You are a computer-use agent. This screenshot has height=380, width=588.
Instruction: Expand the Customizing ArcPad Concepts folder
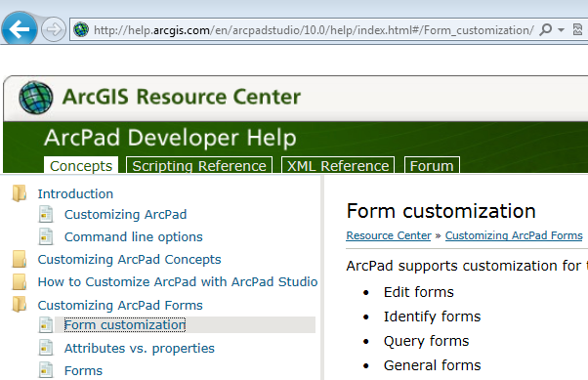point(20,259)
